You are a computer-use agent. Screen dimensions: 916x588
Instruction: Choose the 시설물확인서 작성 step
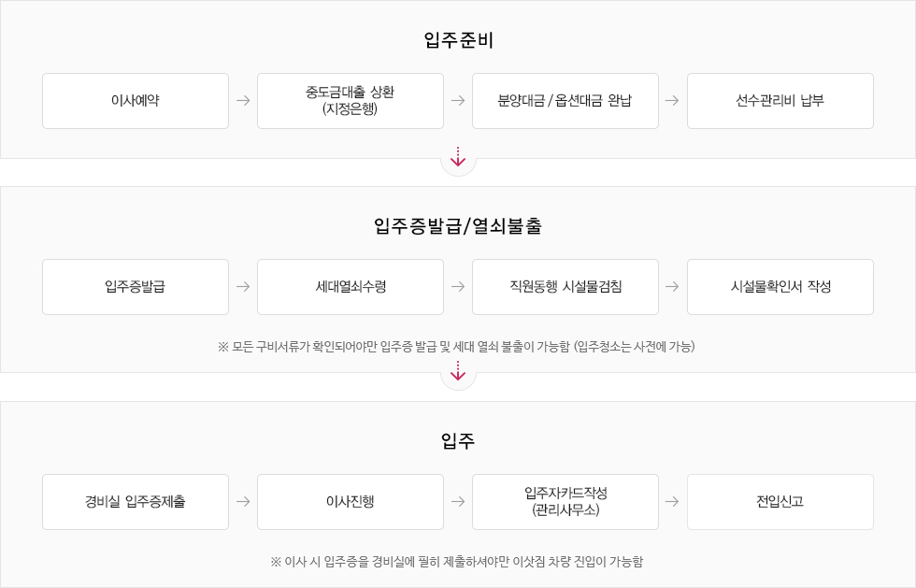[x=780, y=287]
